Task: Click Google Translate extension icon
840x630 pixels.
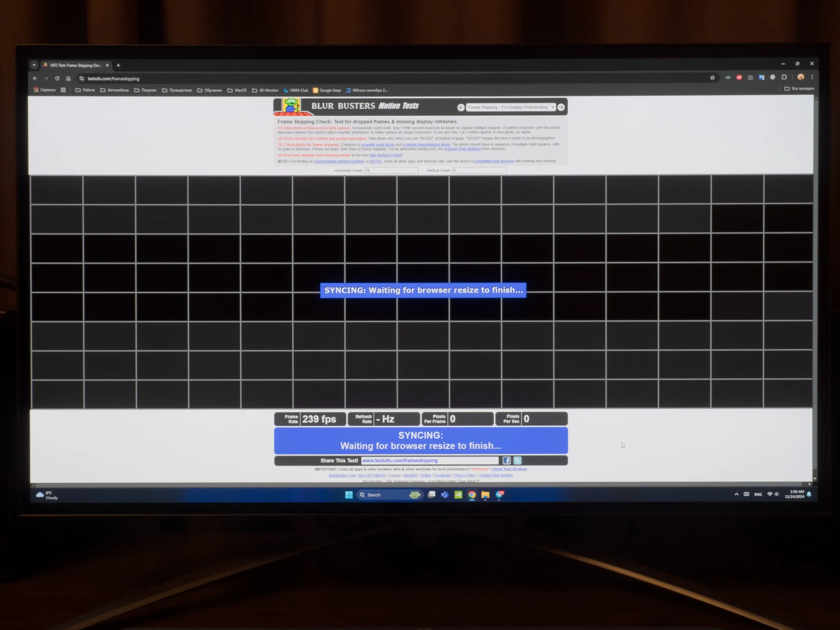Action: click(761, 78)
